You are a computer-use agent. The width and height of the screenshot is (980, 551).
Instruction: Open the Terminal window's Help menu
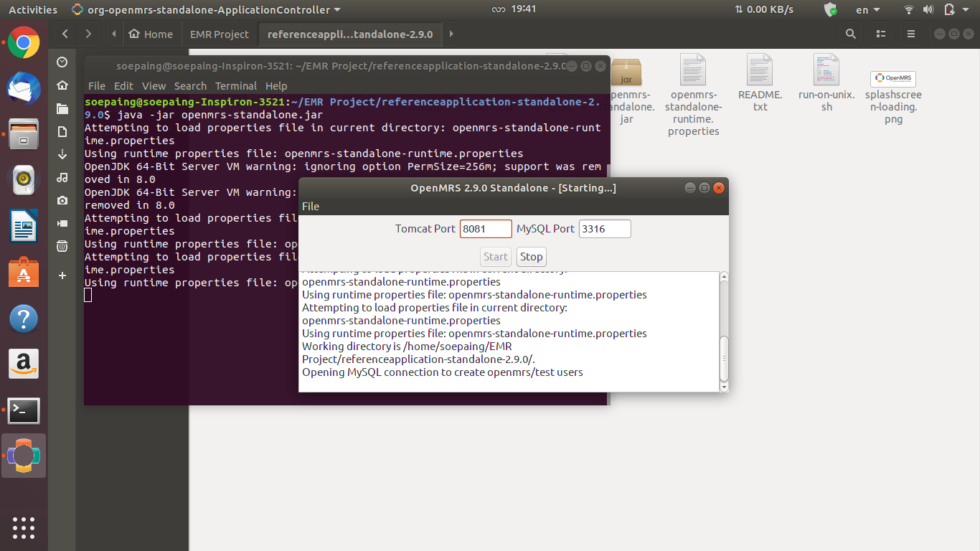coord(276,85)
